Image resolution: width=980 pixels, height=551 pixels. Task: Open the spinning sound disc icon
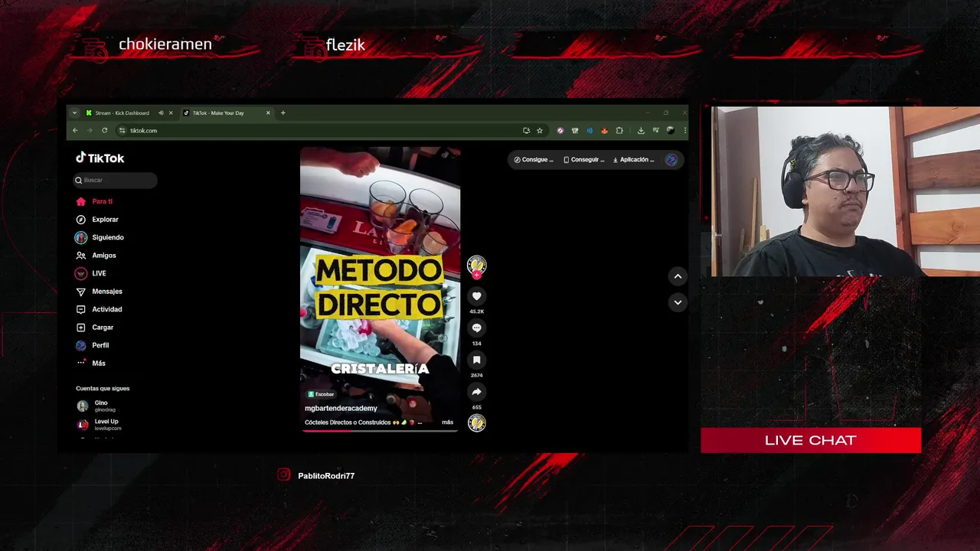point(476,423)
